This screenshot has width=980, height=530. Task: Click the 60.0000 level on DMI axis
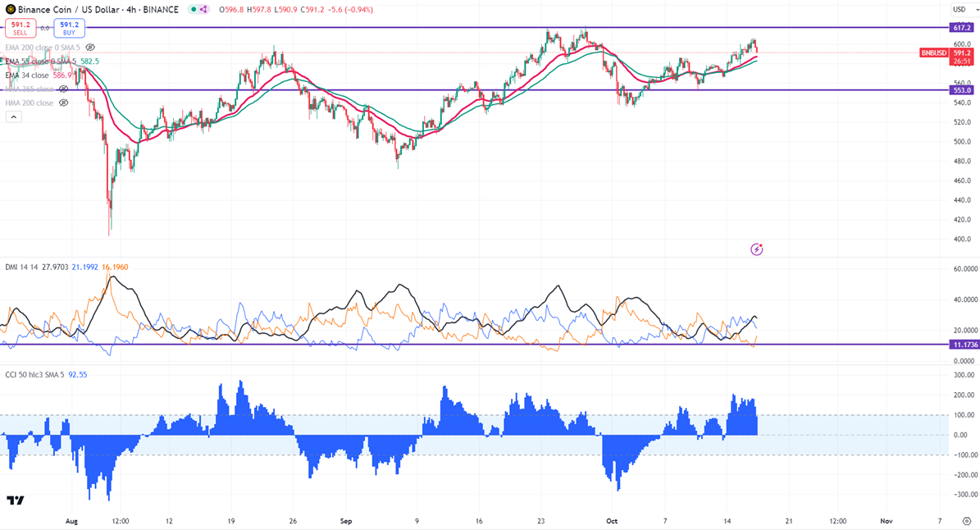coord(964,269)
